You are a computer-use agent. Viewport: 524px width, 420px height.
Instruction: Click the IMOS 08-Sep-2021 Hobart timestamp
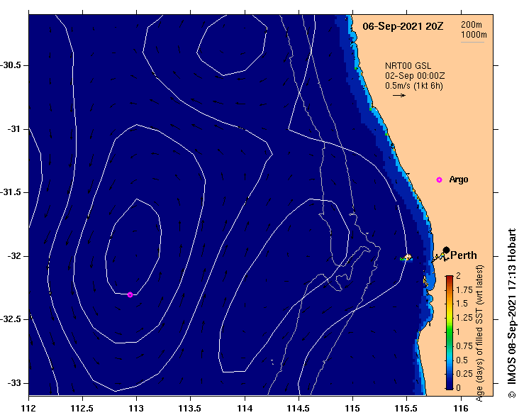512,308
